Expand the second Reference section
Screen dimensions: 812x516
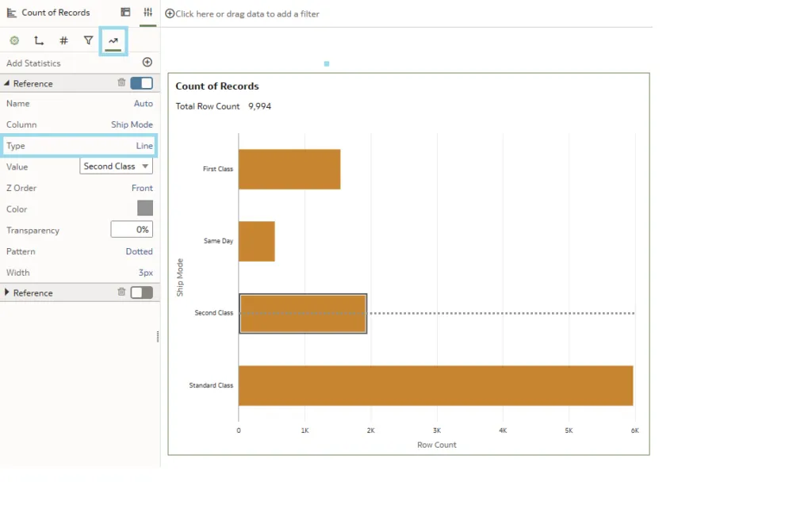pyautogui.click(x=7, y=292)
